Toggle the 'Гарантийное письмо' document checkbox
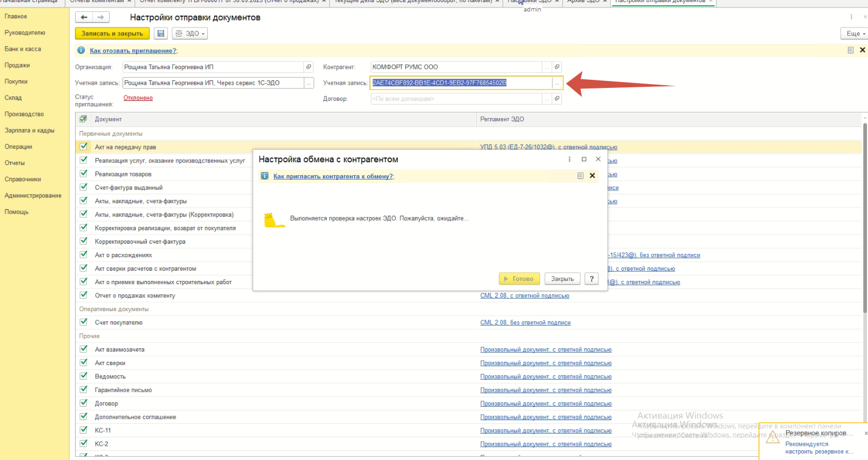Image resolution: width=868 pixels, height=460 pixels. (84, 389)
